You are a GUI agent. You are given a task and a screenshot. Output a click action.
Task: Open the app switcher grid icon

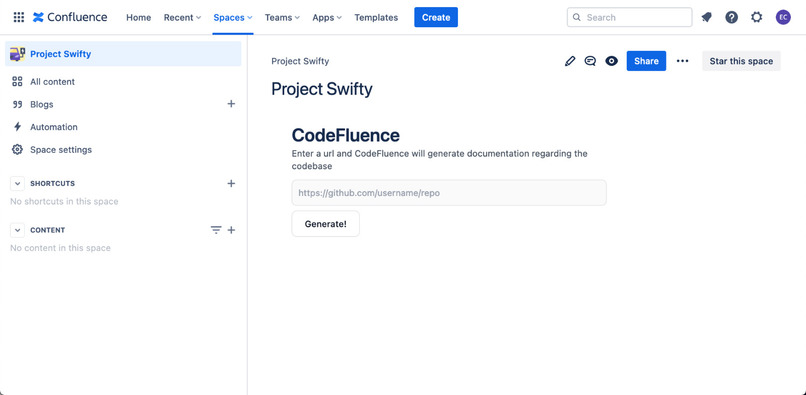19,17
